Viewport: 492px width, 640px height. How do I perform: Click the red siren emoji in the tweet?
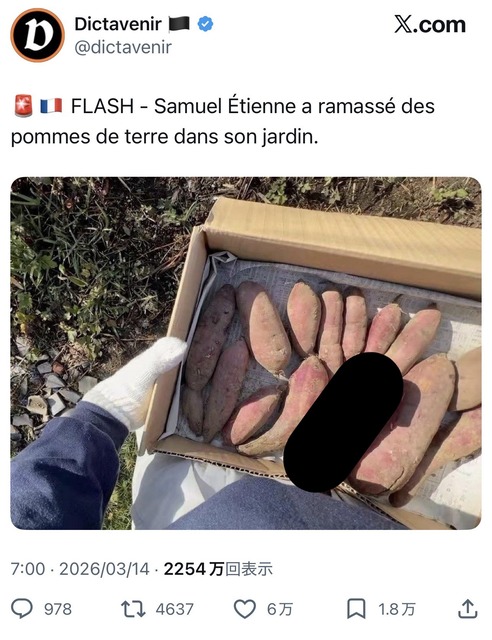tap(23, 106)
